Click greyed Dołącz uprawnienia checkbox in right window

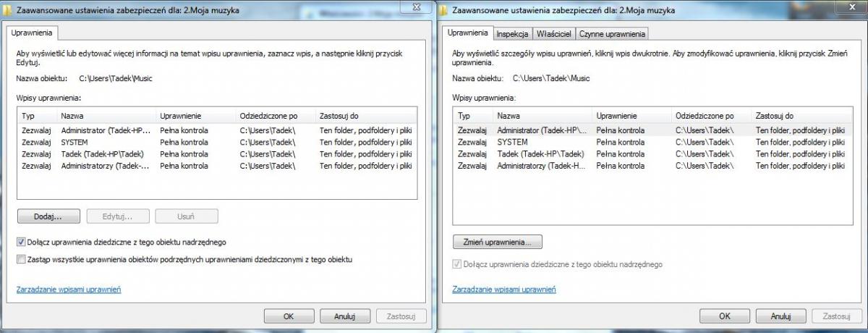pyautogui.click(x=457, y=264)
